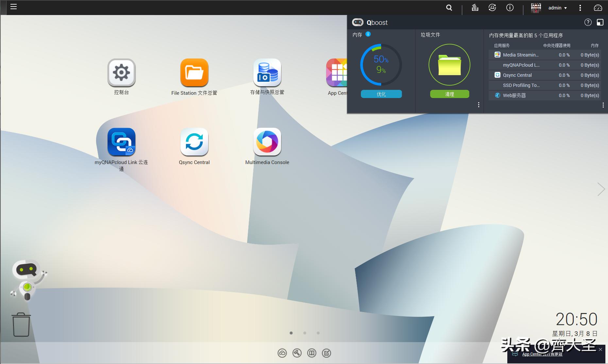Select the Qsync Central row in Qboost
Viewport: 608px width, 364px height.
point(545,75)
